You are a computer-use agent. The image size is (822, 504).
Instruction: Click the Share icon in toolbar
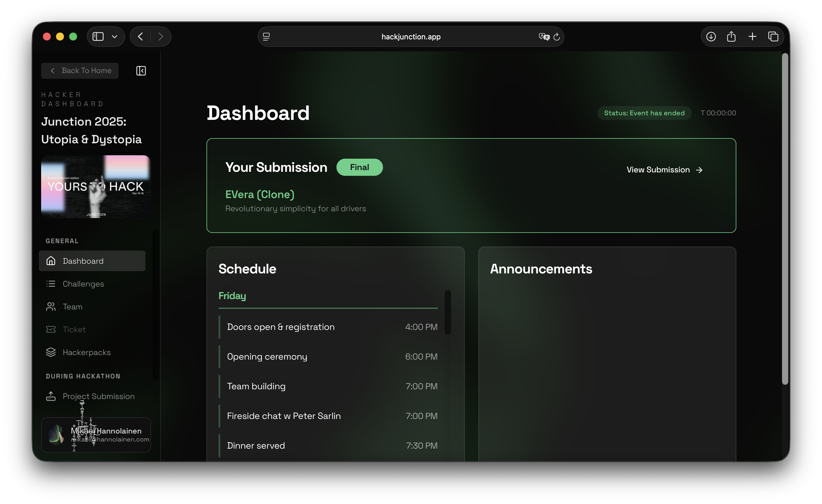click(731, 36)
